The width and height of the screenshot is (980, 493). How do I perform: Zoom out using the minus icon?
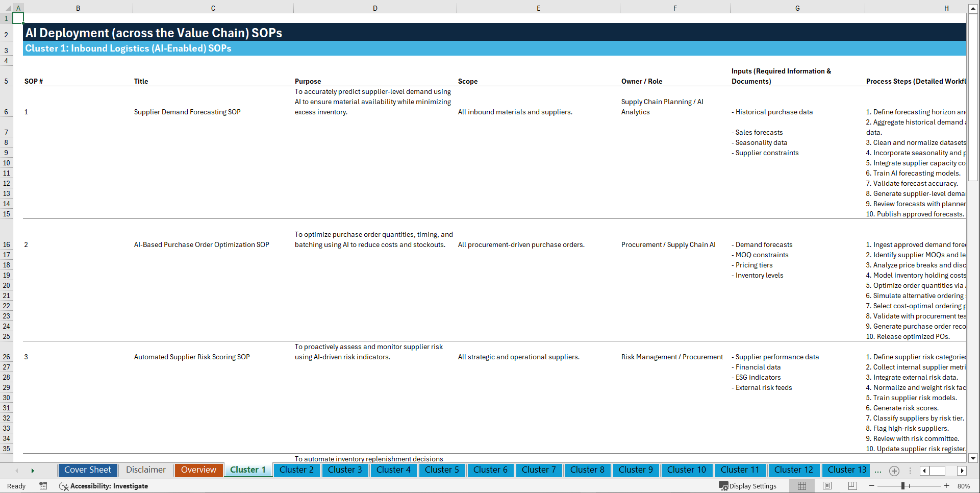click(x=872, y=486)
